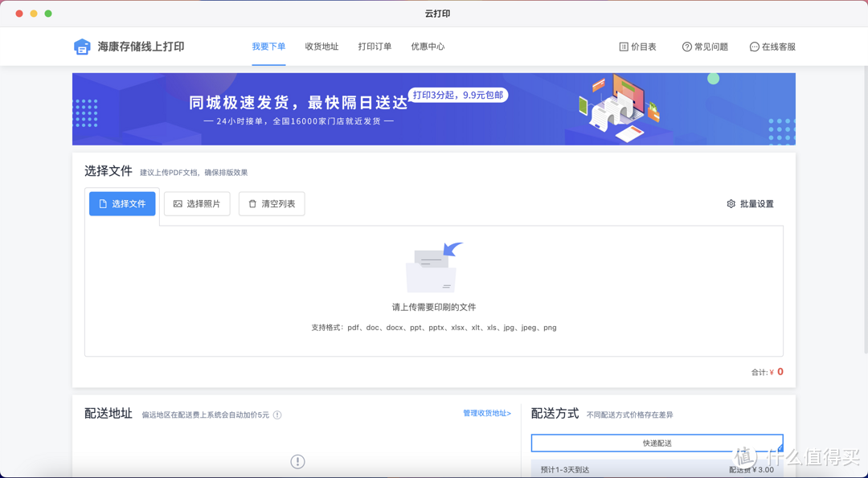Screen dimensions: 868x478
Task: Go to the 优惠中心 tab
Action: (428, 47)
